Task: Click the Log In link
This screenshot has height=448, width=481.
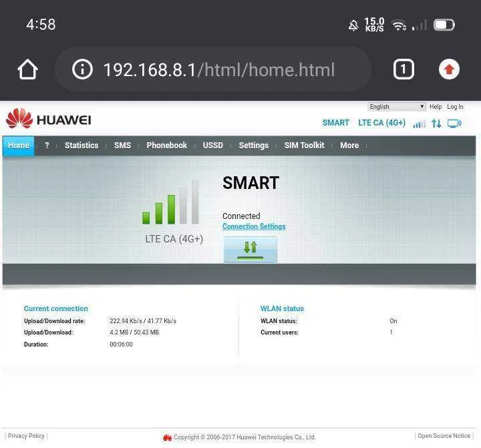Action: 455,107
